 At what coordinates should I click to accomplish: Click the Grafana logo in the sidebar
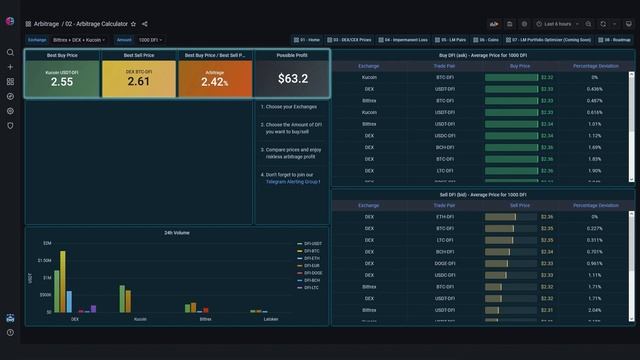click(10, 21)
